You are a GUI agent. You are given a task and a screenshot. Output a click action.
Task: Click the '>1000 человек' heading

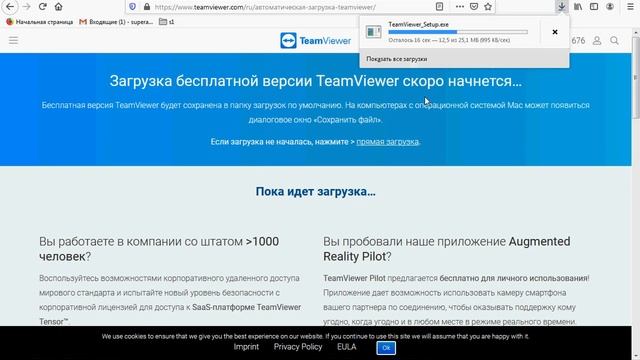tap(159, 249)
